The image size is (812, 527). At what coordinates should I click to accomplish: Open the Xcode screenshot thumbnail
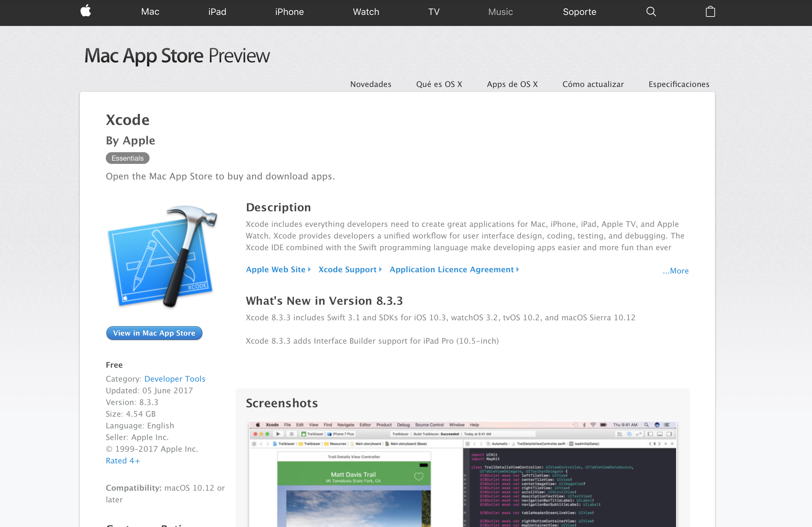(462, 474)
